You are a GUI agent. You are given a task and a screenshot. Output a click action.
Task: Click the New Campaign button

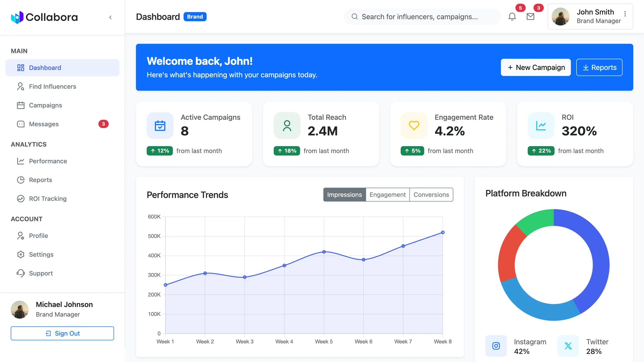click(536, 67)
